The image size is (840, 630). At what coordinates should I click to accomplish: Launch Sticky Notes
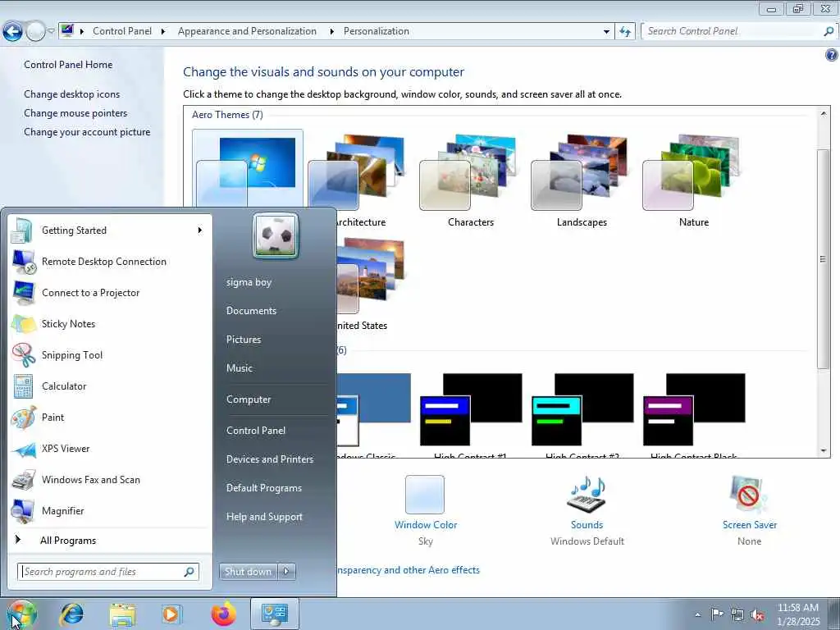110,323
